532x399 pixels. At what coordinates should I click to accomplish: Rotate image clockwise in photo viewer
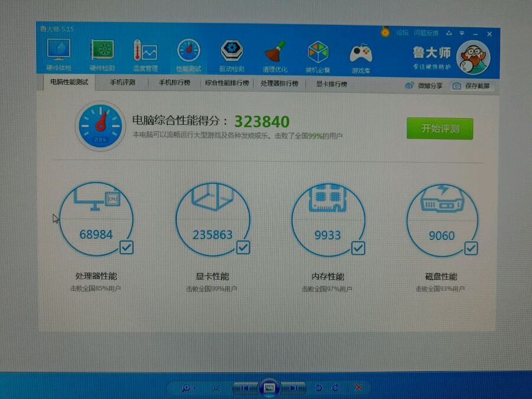tap(335, 387)
